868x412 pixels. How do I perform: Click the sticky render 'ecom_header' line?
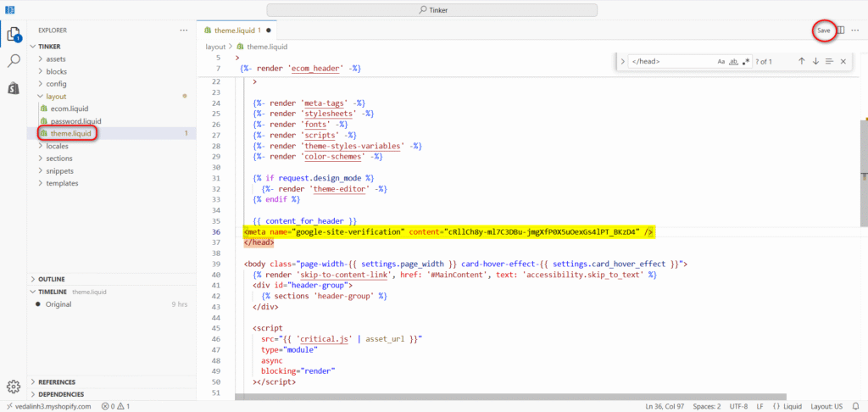point(301,69)
